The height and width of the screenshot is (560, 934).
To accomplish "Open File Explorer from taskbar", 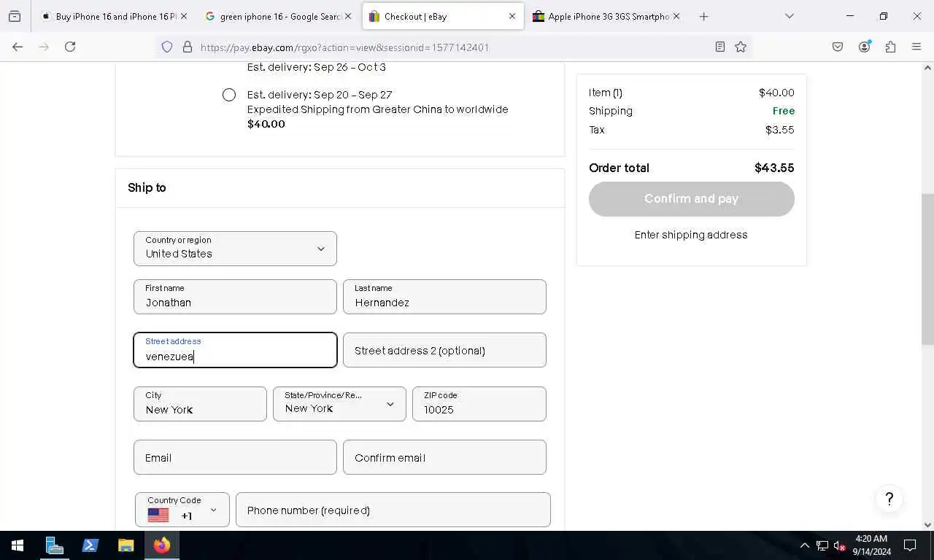I will (126, 545).
